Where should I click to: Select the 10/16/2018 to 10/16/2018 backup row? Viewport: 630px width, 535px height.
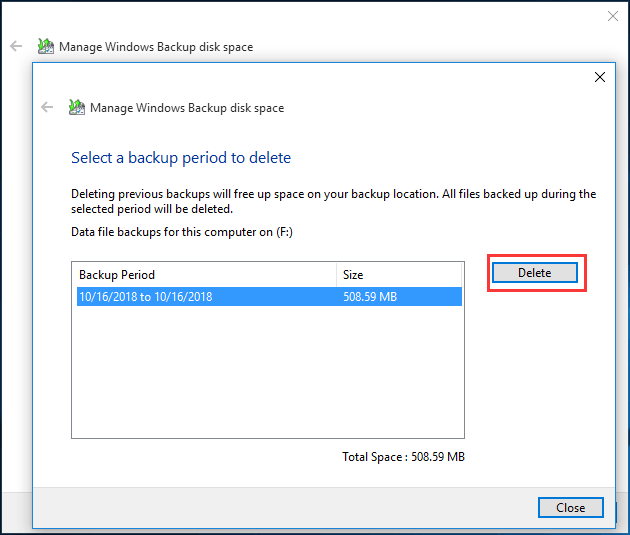[x=269, y=296]
